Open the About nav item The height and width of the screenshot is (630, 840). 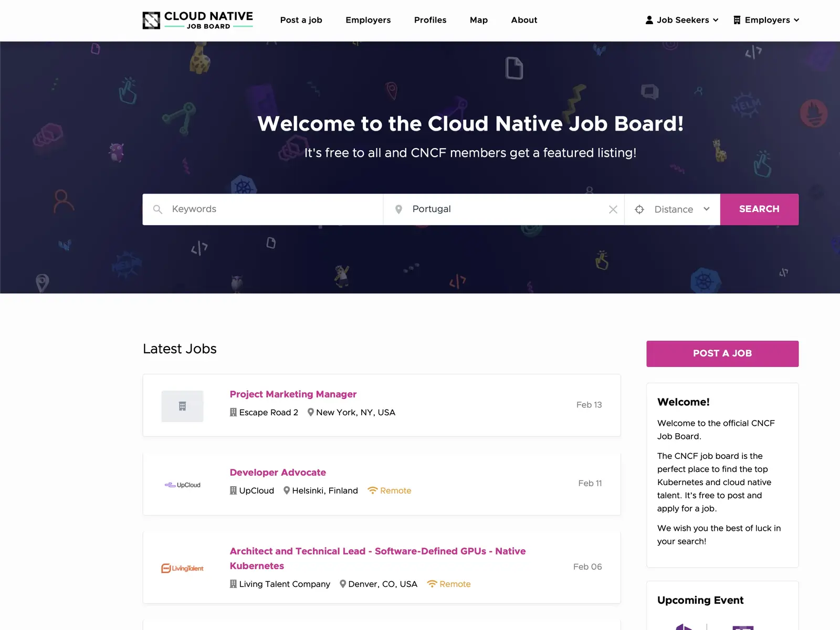click(524, 20)
